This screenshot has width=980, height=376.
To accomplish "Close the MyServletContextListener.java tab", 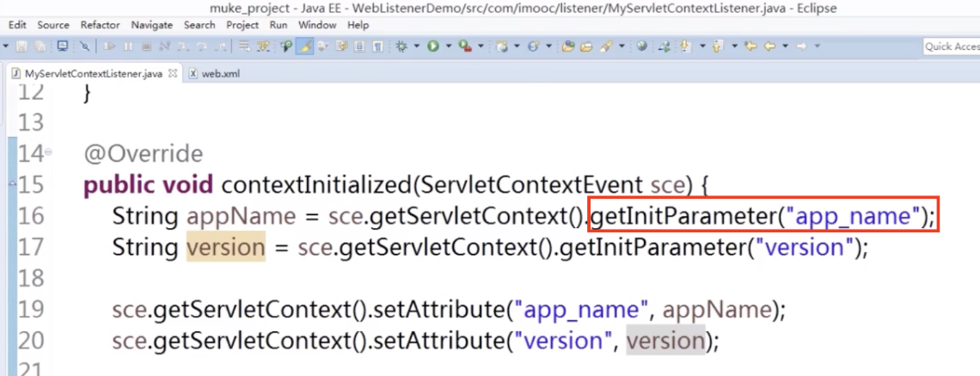I will 173,73.
